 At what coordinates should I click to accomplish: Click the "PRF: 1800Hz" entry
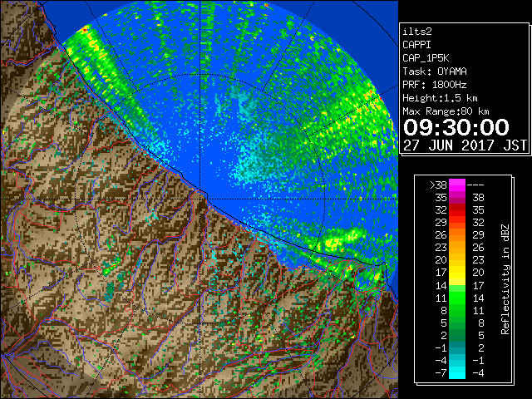coord(435,85)
